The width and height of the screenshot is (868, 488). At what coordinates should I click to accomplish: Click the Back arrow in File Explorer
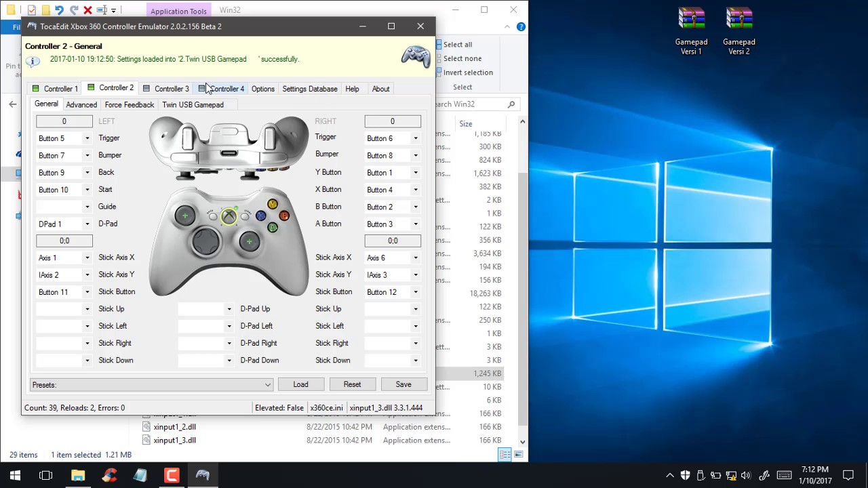click(x=12, y=104)
